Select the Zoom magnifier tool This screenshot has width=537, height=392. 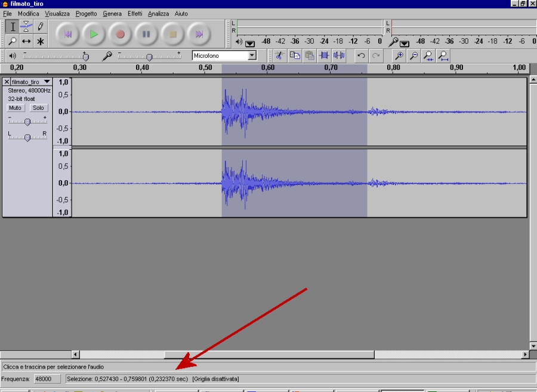(x=13, y=41)
